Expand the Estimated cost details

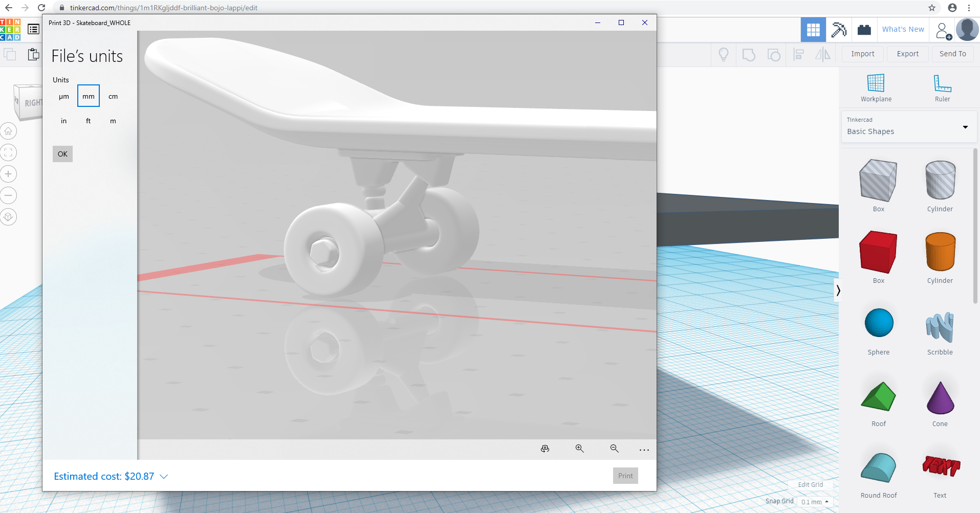[164, 476]
